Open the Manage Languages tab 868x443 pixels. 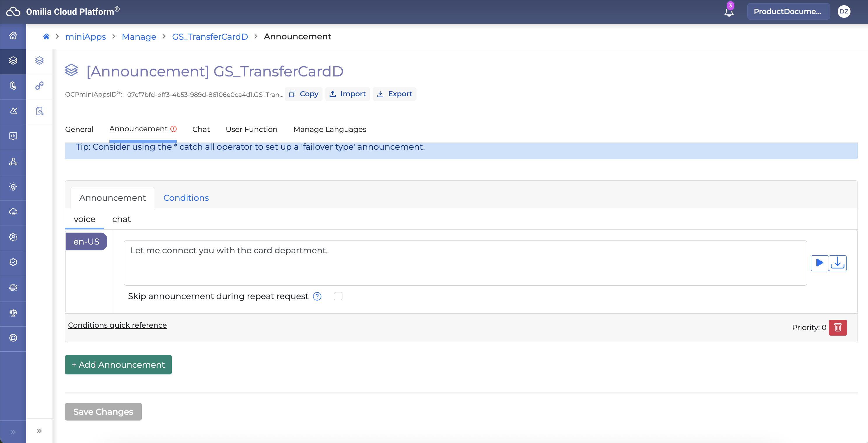(330, 130)
